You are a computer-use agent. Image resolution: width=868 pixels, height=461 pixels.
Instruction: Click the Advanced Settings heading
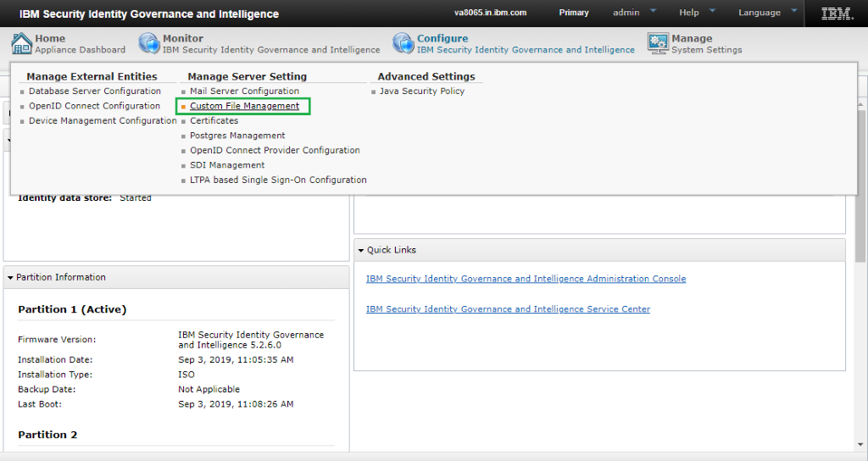click(426, 76)
